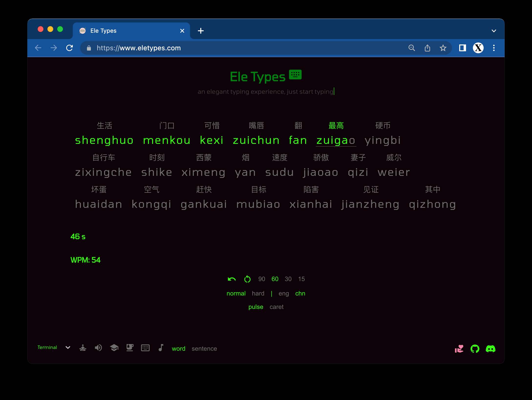Image resolution: width=532 pixels, height=400 pixels.
Task: Click the browser forward arrow
Action: (x=54, y=48)
